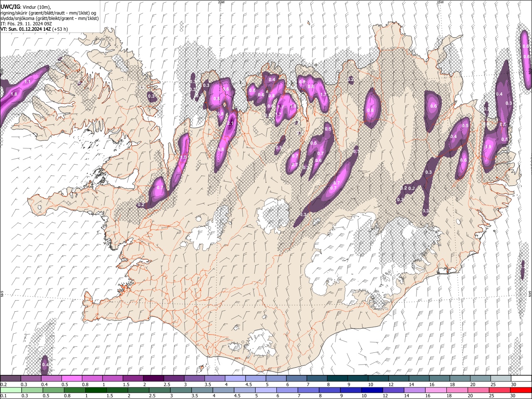The image size is (532, 399).
Task: Click the purple snow streak on the right edge near 64N
Action: click(522, 270)
